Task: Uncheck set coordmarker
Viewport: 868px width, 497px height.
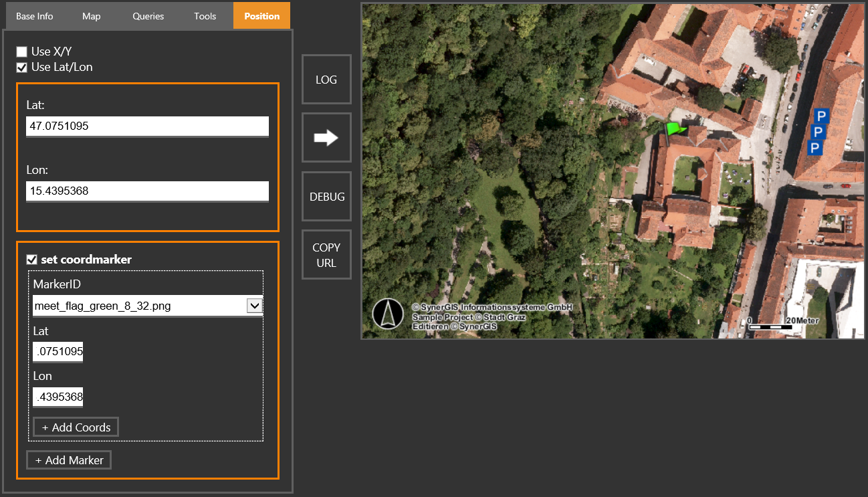Action: click(31, 259)
